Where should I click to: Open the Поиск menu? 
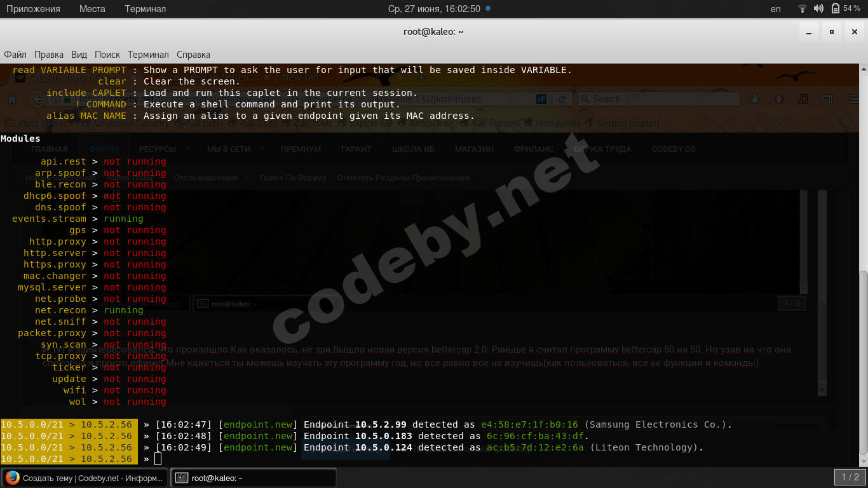click(x=107, y=55)
